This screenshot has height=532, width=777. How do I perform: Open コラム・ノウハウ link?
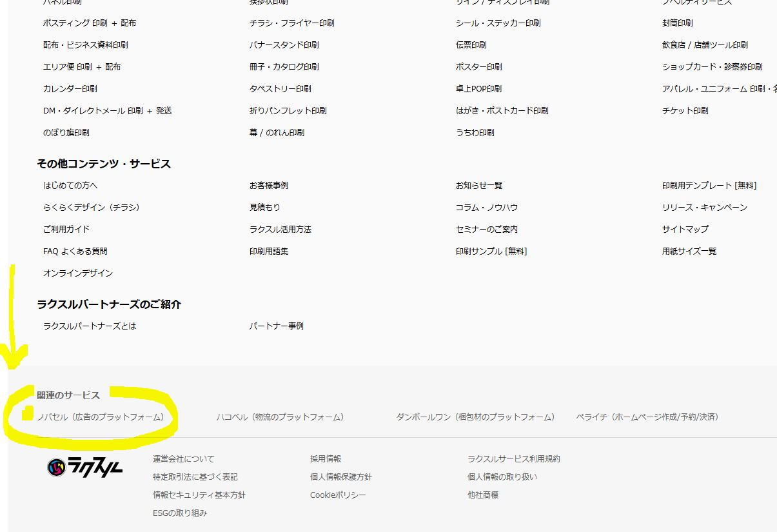487,208
